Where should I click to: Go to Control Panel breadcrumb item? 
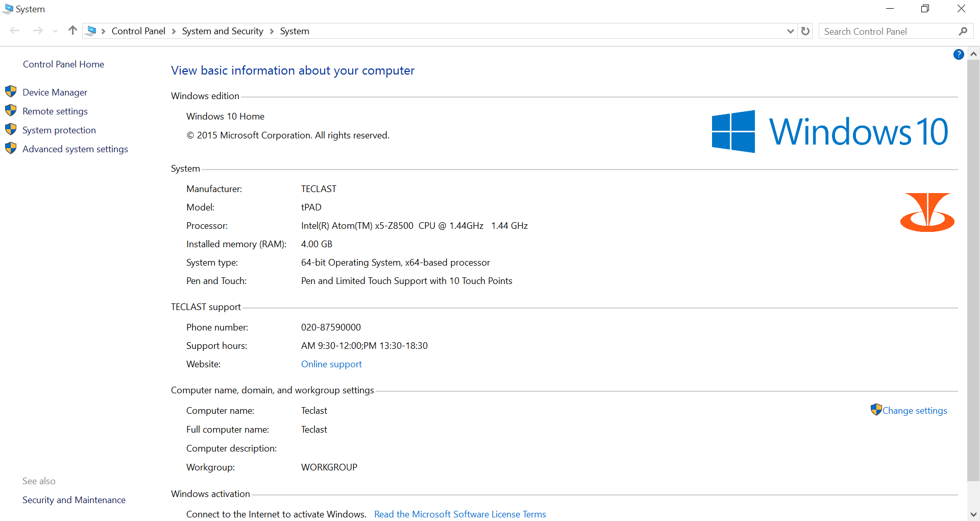tap(138, 31)
